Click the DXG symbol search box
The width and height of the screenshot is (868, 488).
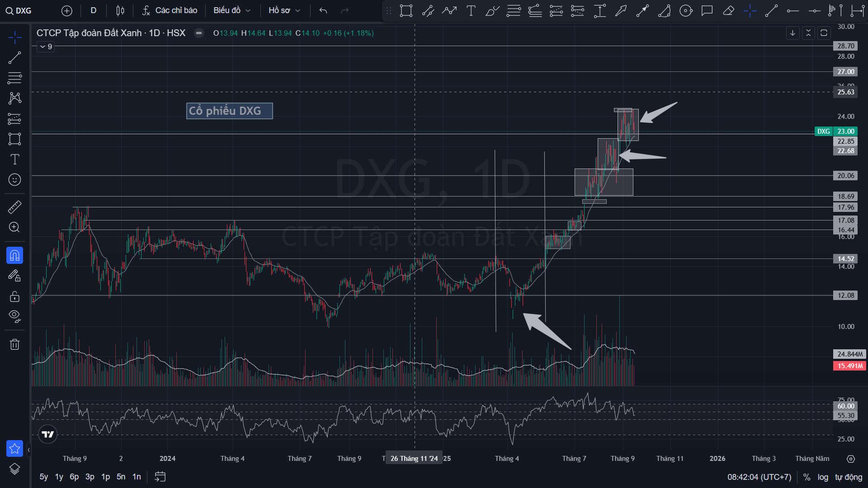(19, 10)
